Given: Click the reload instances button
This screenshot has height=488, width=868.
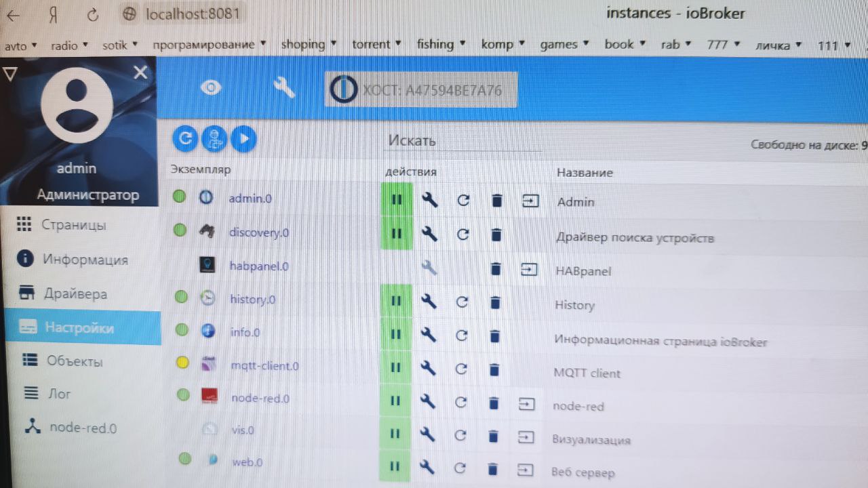Looking at the screenshot, I should point(185,139).
